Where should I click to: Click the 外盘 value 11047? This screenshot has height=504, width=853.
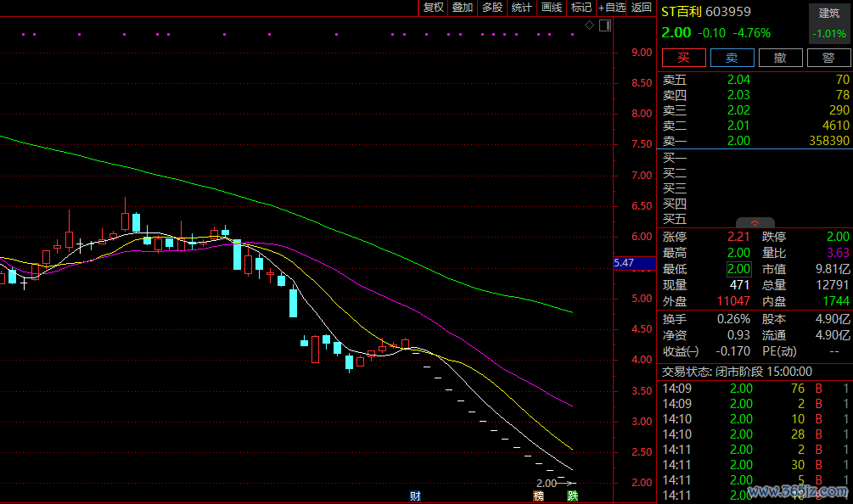coord(733,301)
